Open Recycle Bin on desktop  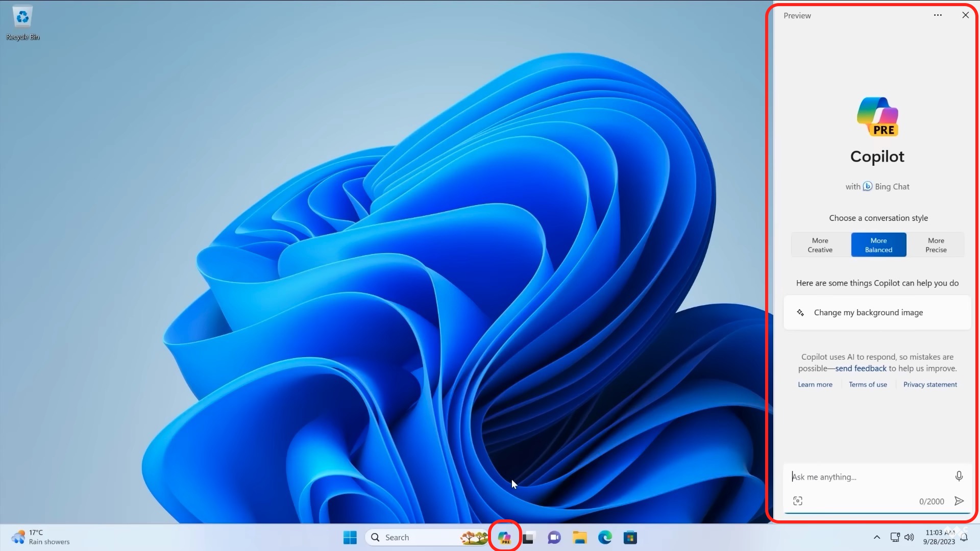click(22, 23)
